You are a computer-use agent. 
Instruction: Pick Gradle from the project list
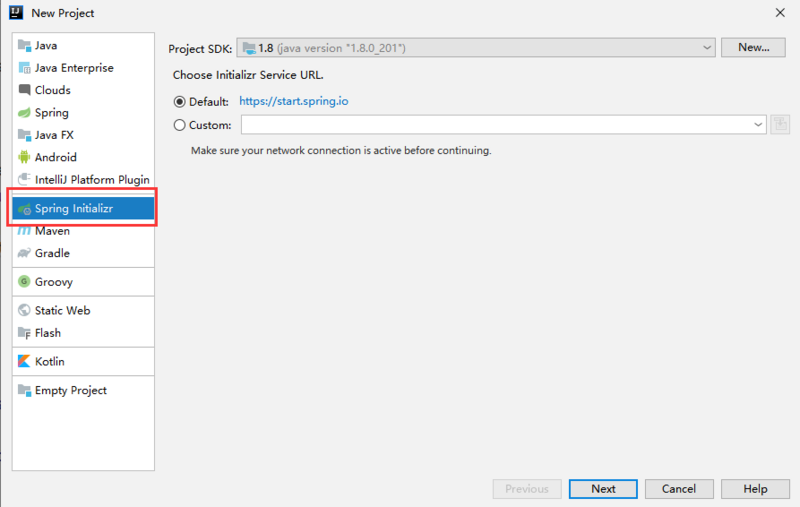(x=83, y=253)
